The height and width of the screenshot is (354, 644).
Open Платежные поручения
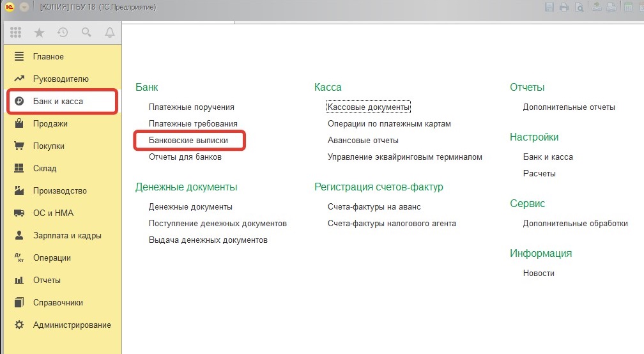(x=192, y=107)
